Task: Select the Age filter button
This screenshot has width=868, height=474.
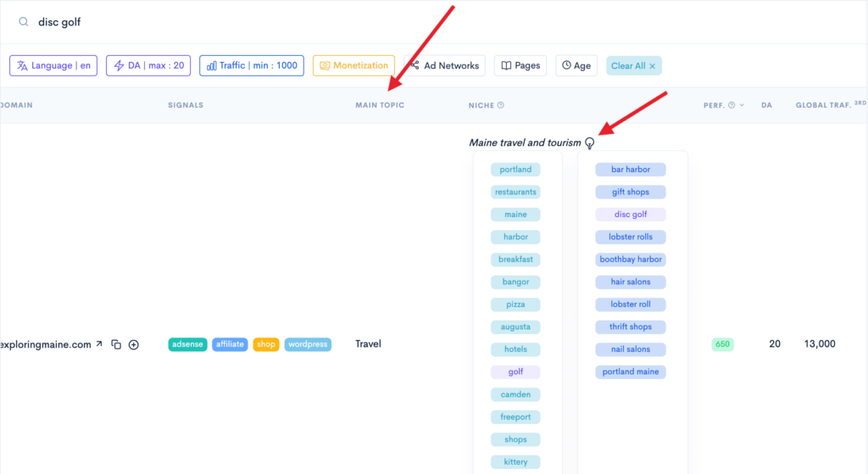Action: pyautogui.click(x=576, y=65)
